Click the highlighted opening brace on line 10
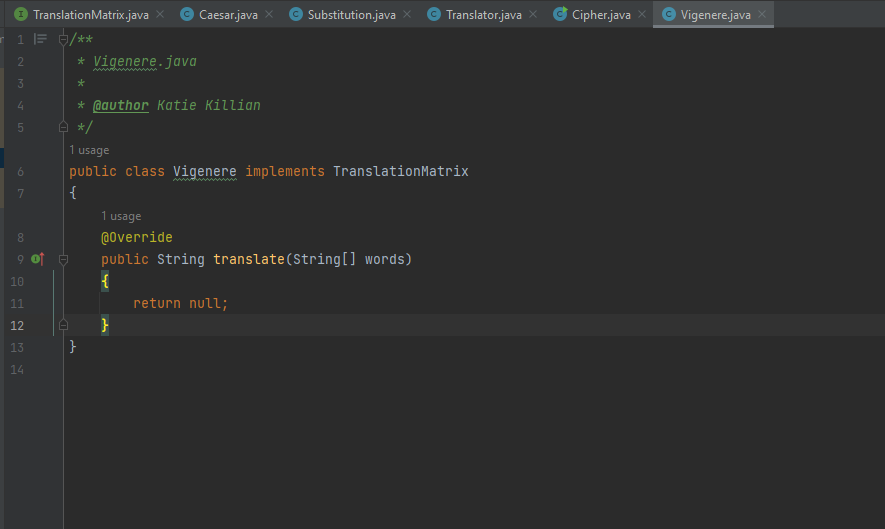This screenshot has height=529, width=885. (105, 281)
